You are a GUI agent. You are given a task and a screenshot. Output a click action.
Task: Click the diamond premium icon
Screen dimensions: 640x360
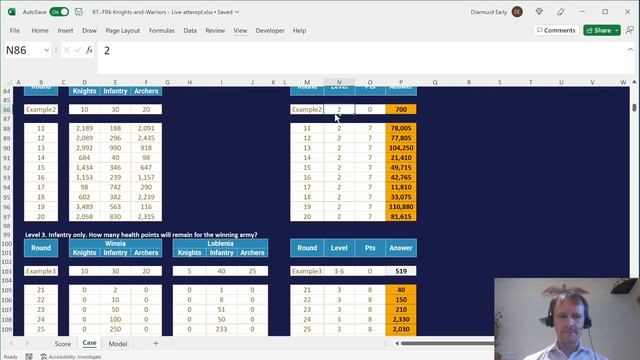[x=539, y=12]
